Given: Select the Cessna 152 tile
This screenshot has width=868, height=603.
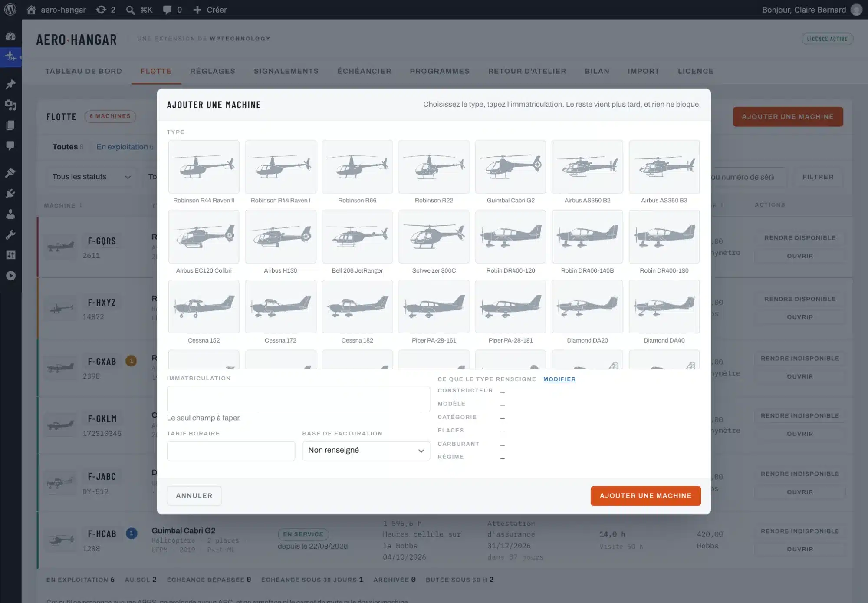Looking at the screenshot, I should 204,306.
